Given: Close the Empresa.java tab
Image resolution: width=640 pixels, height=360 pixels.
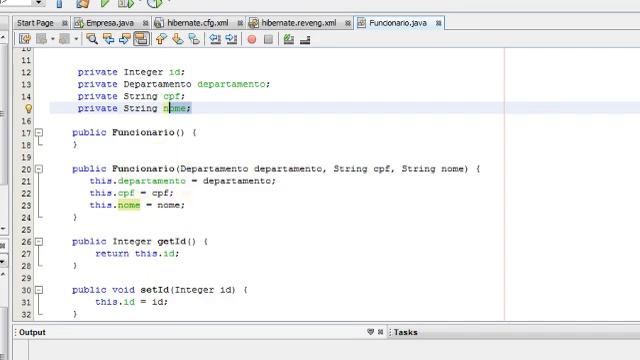Looking at the screenshot, I should (x=145, y=23).
